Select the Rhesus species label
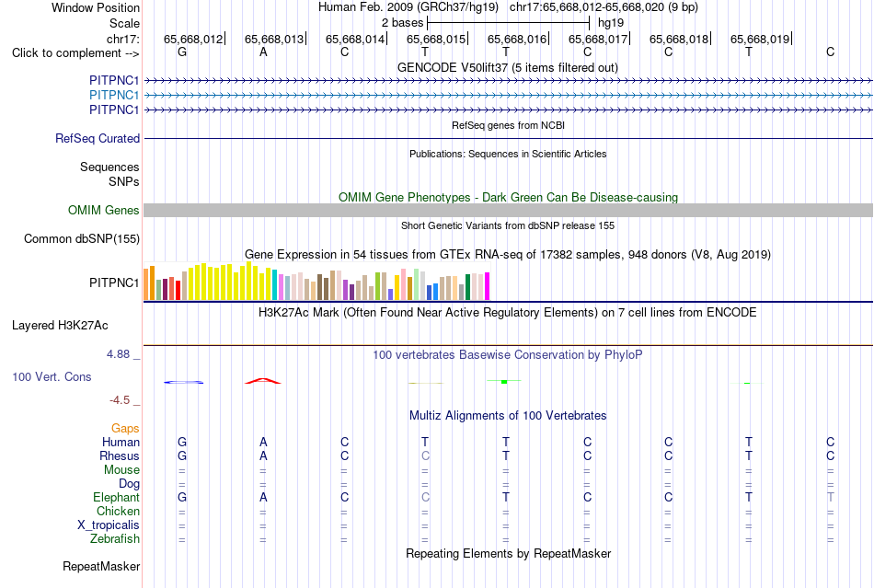 (x=120, y=455)
